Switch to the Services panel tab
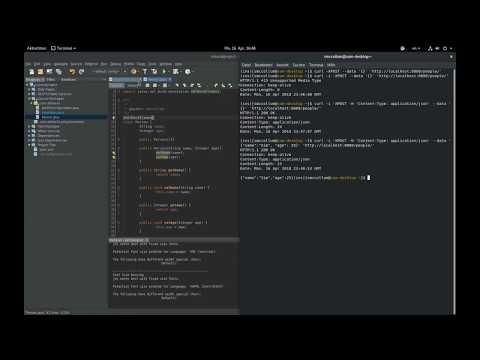The height and width of the screenshot is (360, 480). pos(68,80)
